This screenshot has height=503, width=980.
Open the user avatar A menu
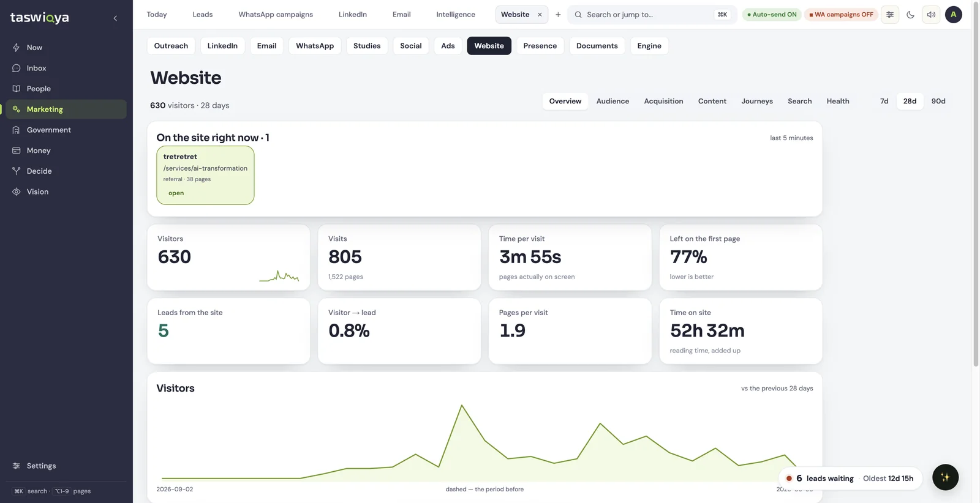(953, 15)
